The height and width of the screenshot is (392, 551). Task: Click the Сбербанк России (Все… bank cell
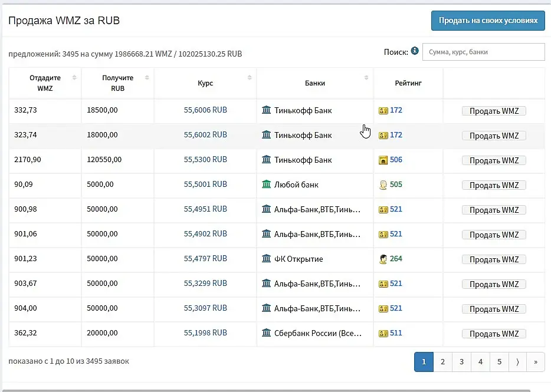click(x=315, y=333)
